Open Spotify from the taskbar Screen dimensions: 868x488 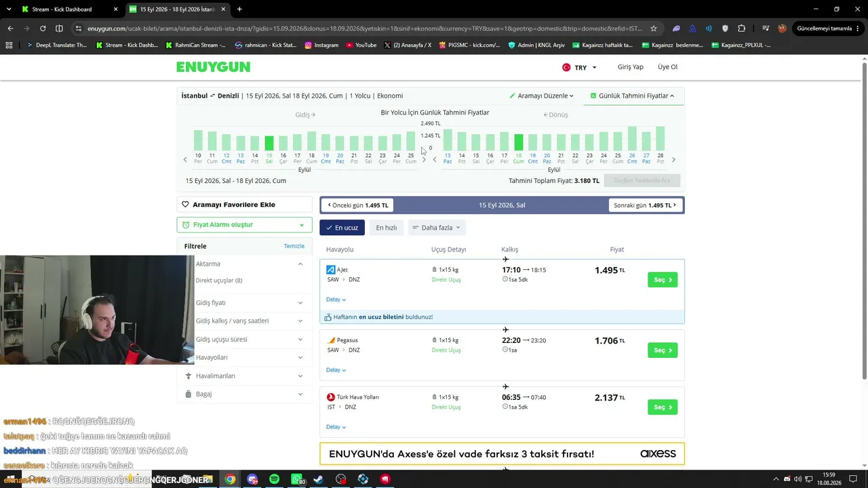[274, 479]
